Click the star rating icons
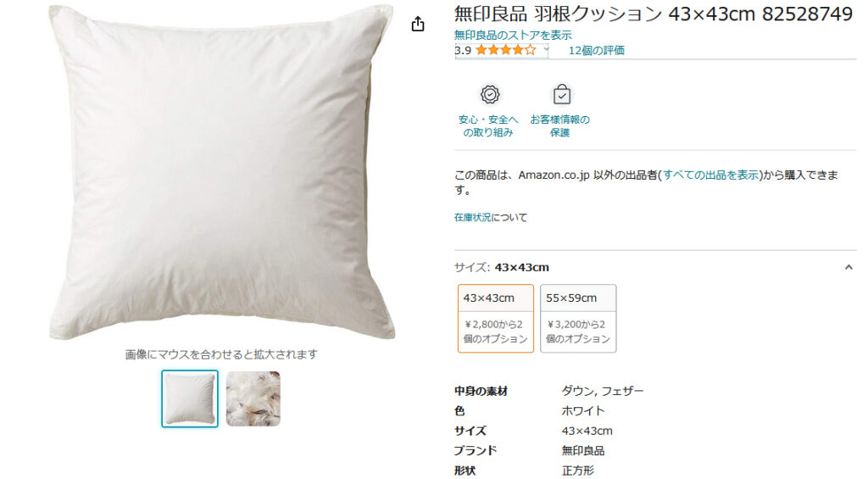The image size is (868, 479). (505, 50)
